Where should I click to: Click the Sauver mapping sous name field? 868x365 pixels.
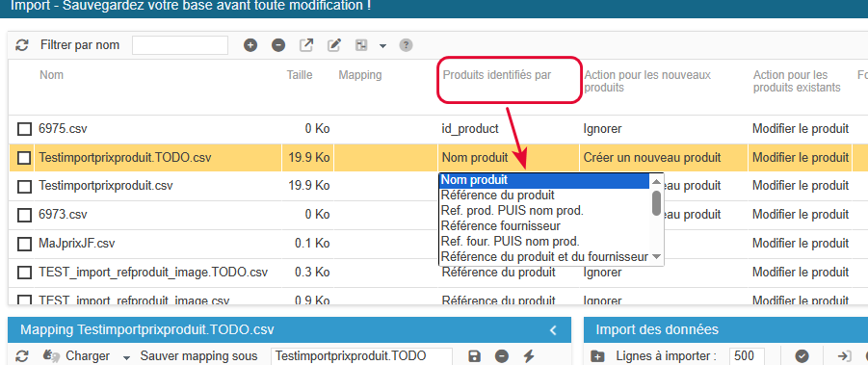pos(361,356)
